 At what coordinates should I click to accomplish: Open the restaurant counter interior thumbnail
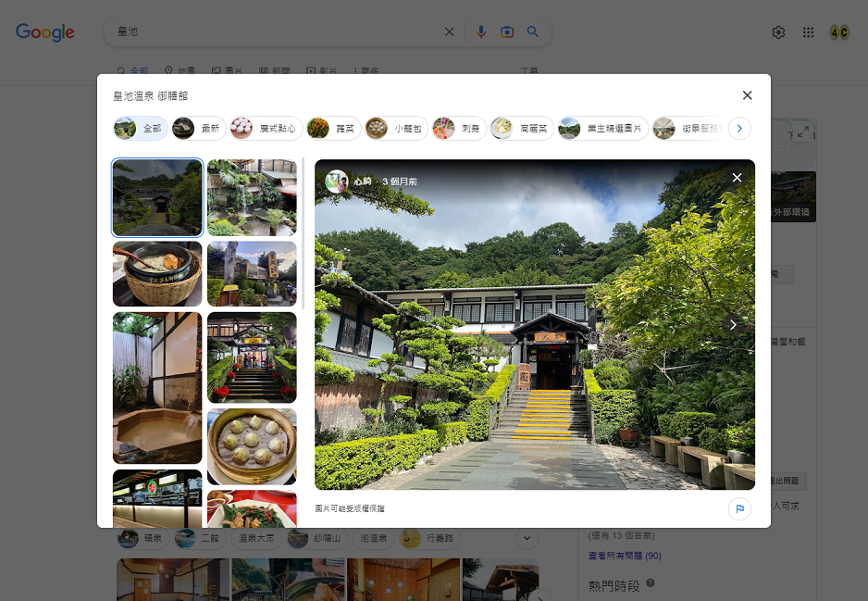click(x=157, y=498)
